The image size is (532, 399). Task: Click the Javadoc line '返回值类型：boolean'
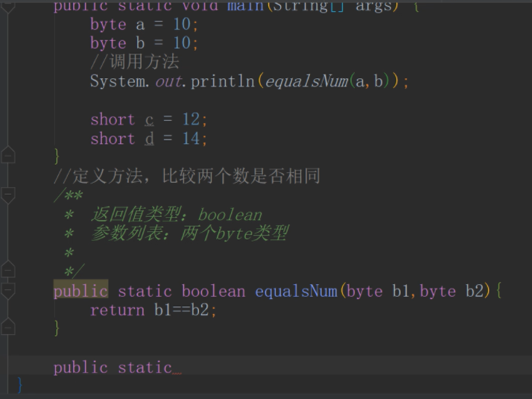coord(177,215)
